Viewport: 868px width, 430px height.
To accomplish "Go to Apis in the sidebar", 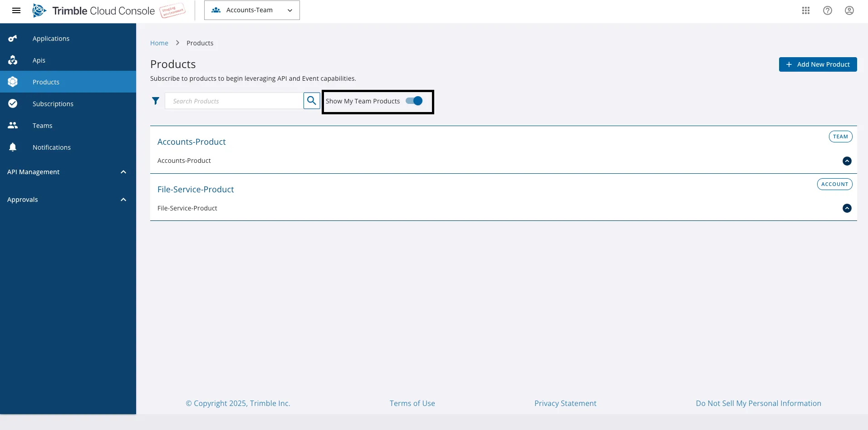I will click(68, 60).
